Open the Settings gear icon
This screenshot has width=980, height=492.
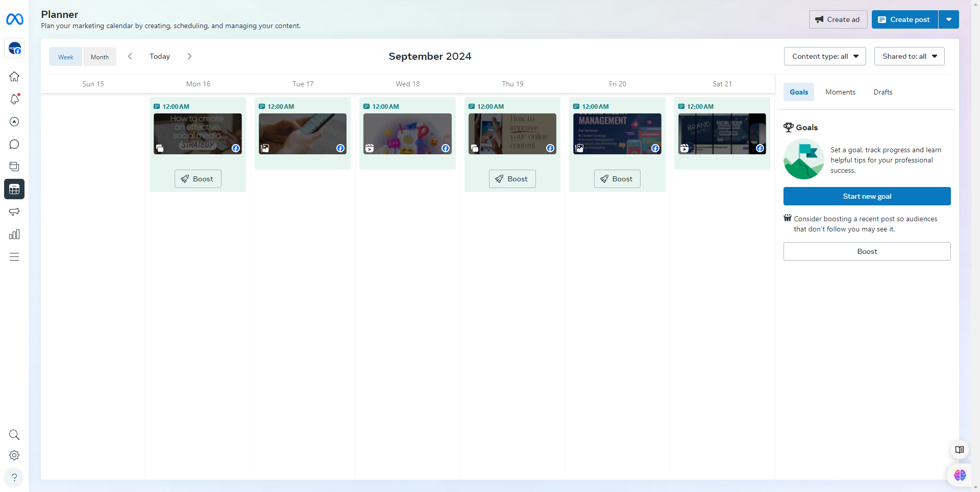14,455
